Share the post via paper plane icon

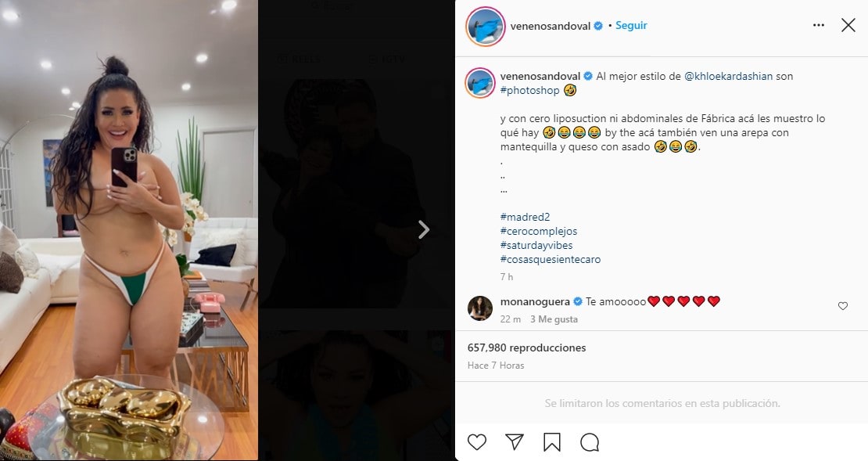515,441
